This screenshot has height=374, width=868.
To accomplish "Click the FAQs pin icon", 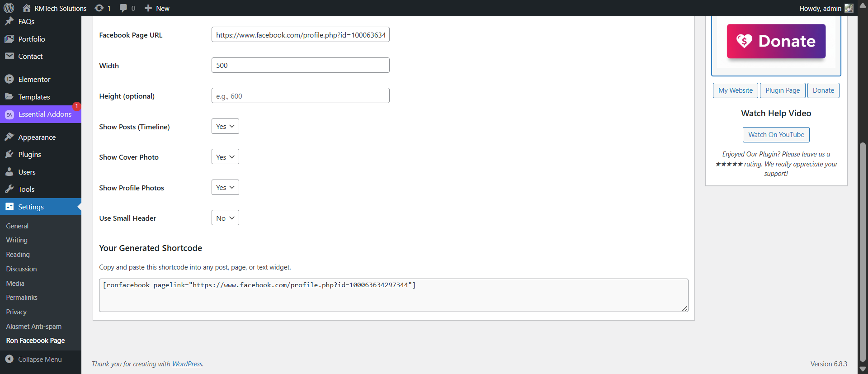I will click(x=9, y=21).
